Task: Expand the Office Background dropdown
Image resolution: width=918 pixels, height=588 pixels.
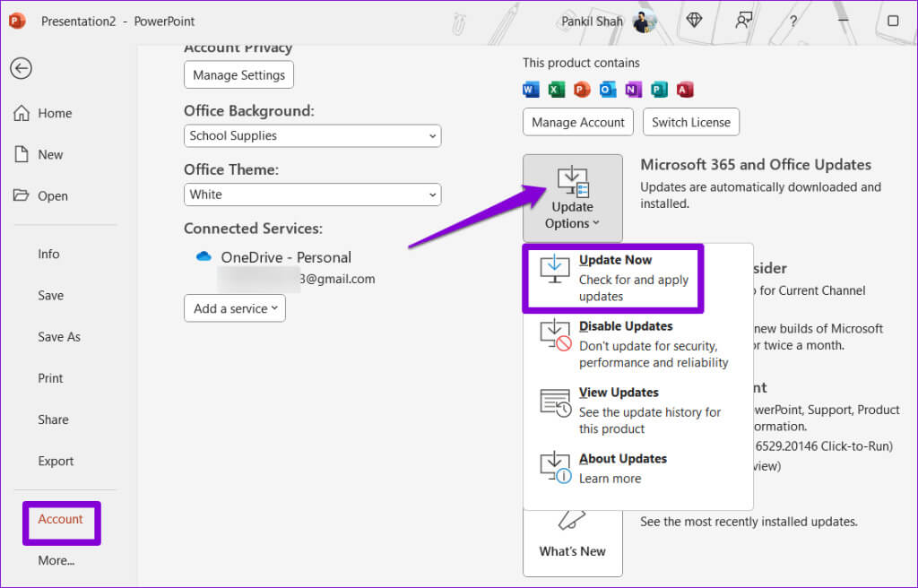Action: [x=313, y=136]
